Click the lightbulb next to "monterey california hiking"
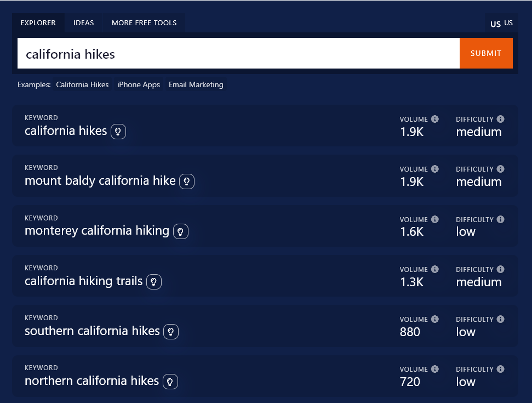Screen dimensions: 532x403 click(181, 231)
